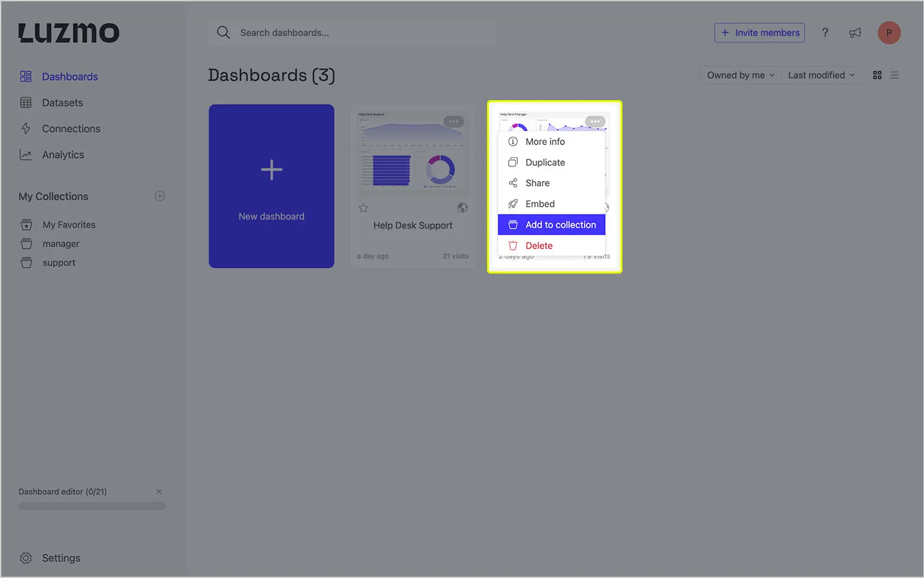Click the search magnifier icon
924x578 pixels.
(223, 33)
